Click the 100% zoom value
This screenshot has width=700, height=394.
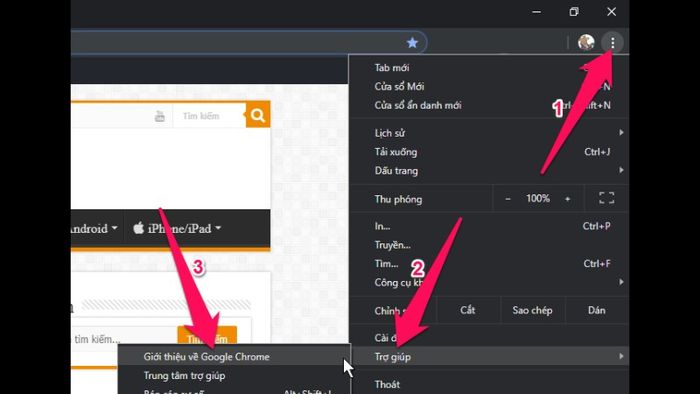[x=538, y=199]
